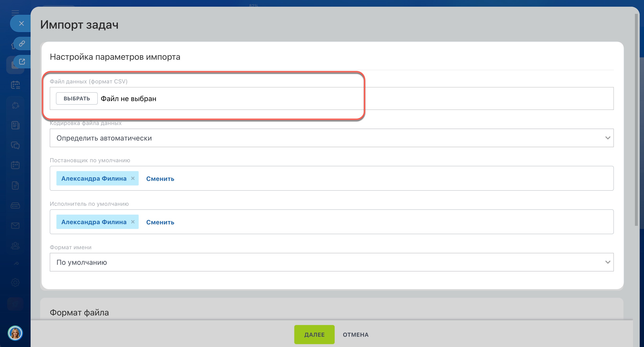Viewport: 644px width, 347px height.
Task: Open the documents sidebar icon
Action: point(15,185)
